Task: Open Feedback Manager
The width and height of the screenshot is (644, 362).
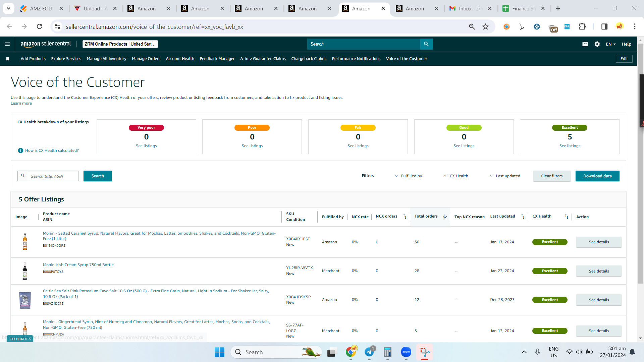Action: (217, 59)
